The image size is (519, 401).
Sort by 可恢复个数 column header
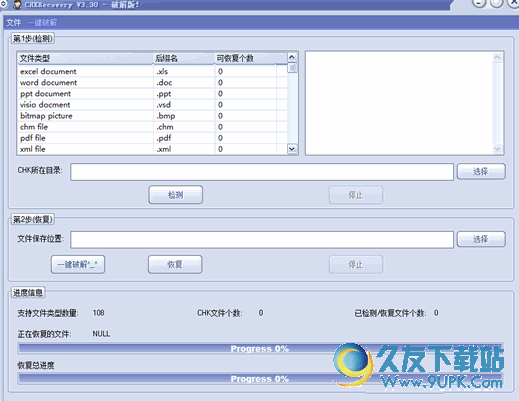245,58
